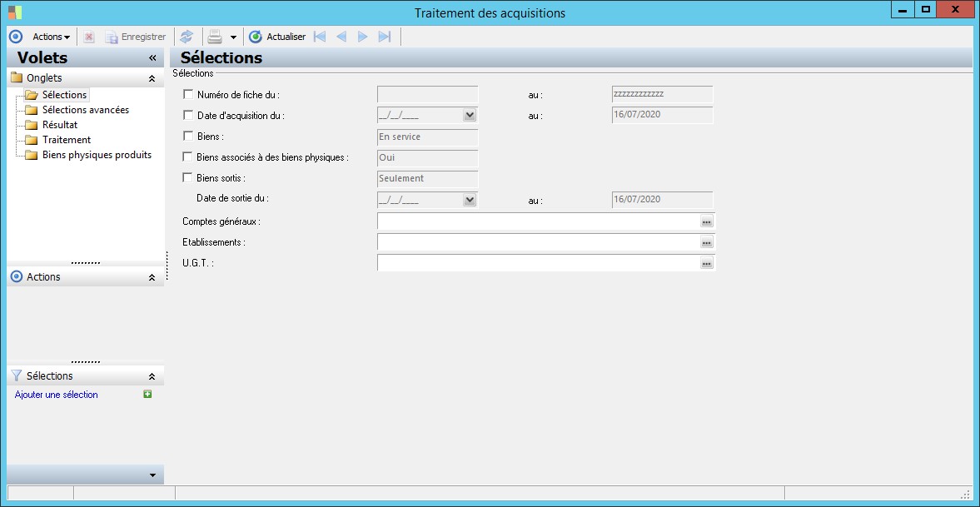This screenshot has height=507, width=980.
Task: Enable the Numéro de fiche du checkbox
Action: click(188, 94)
